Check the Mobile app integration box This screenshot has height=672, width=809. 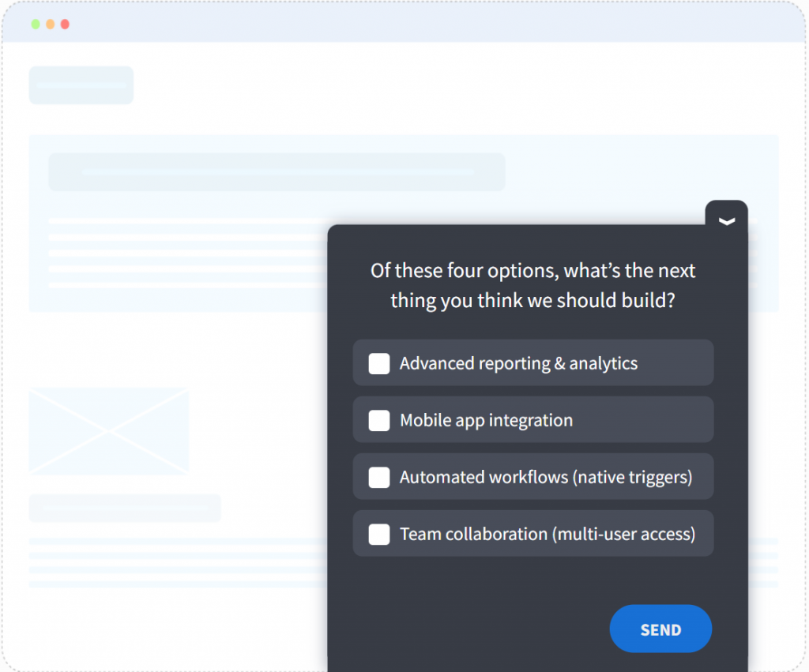coord(379,420)
